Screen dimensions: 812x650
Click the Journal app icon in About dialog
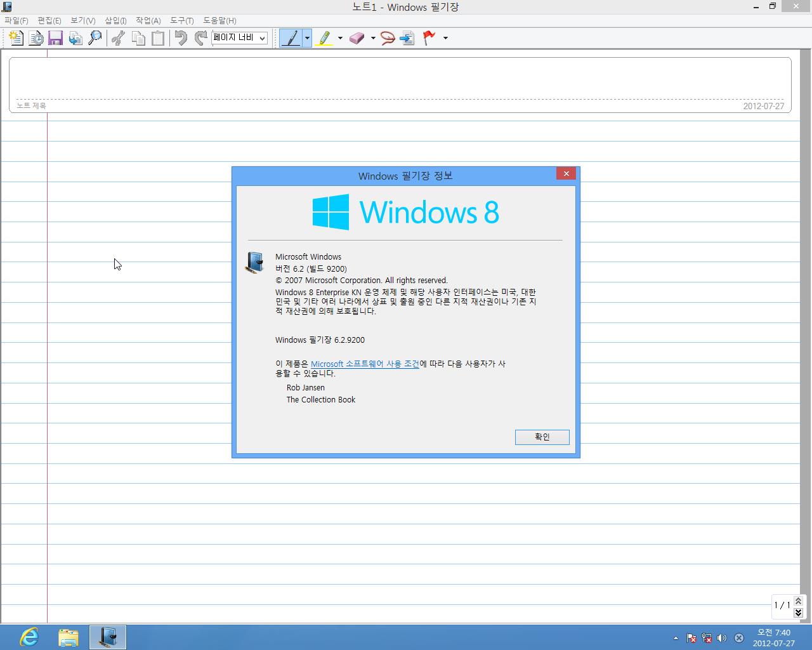pos(254,262)
